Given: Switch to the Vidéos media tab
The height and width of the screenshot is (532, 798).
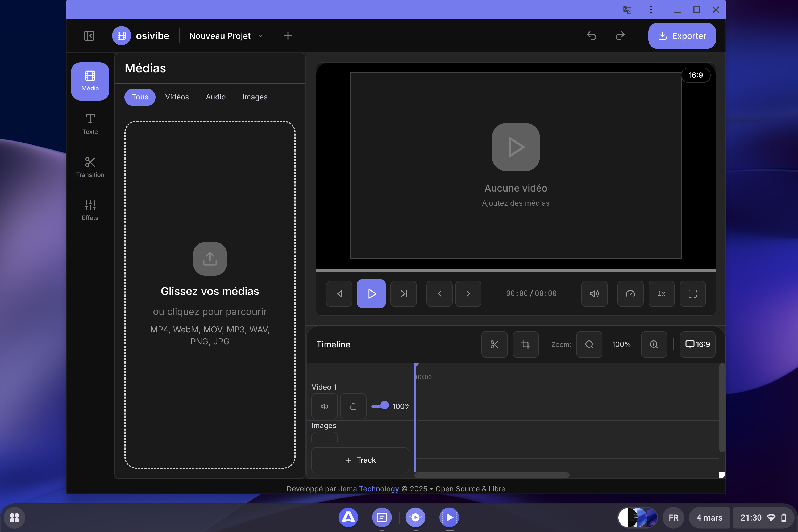Looking at the screenshot, I should 177,97.
